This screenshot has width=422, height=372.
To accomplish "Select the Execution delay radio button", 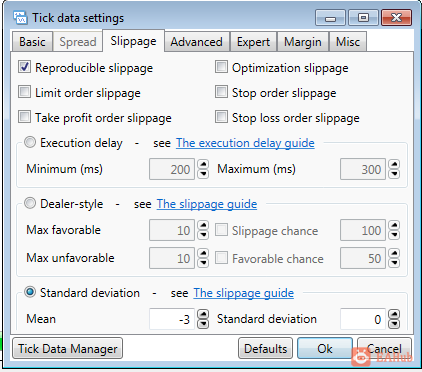I will pyautogui.click(x=30, y=142).
